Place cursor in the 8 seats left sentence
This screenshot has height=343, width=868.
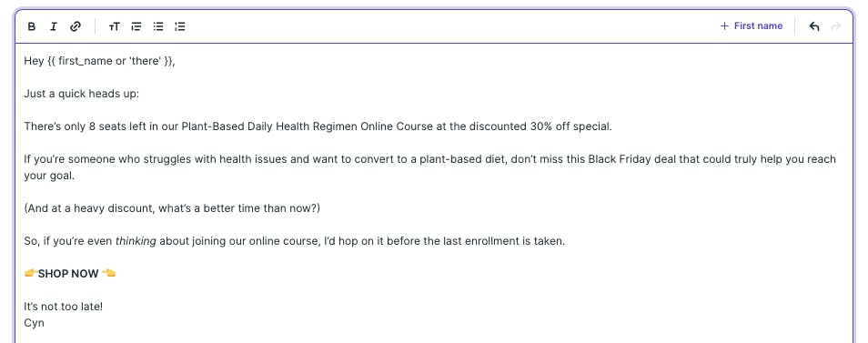coord(318,126)
